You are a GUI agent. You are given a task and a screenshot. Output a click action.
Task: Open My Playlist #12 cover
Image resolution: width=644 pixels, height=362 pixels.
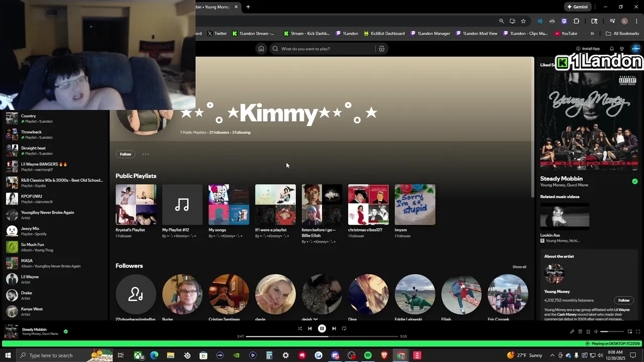point(182,205)
